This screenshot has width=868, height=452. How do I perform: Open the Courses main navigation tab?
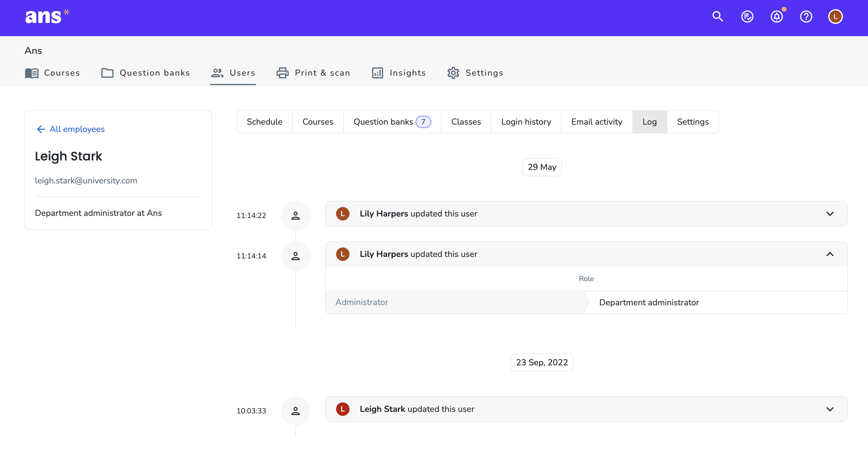click(x=53, y=73)
